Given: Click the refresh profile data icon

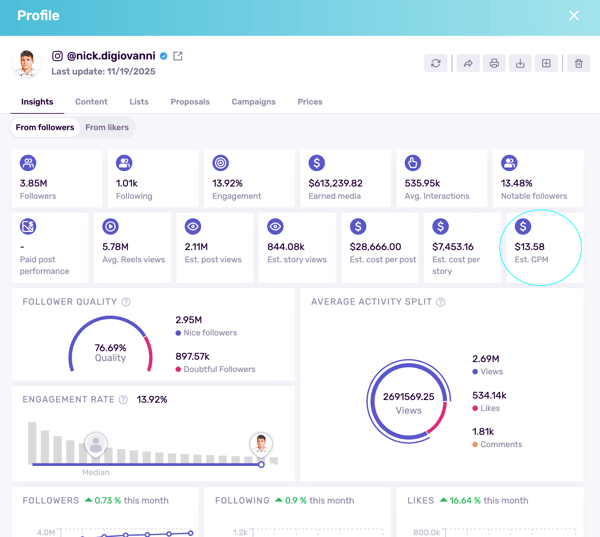Looking at the screenshot, I should pos(436,63).
